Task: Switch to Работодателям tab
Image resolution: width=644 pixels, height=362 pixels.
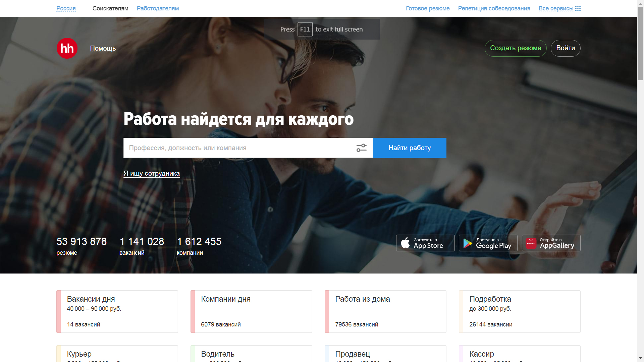Action: [x=158, y=8]
